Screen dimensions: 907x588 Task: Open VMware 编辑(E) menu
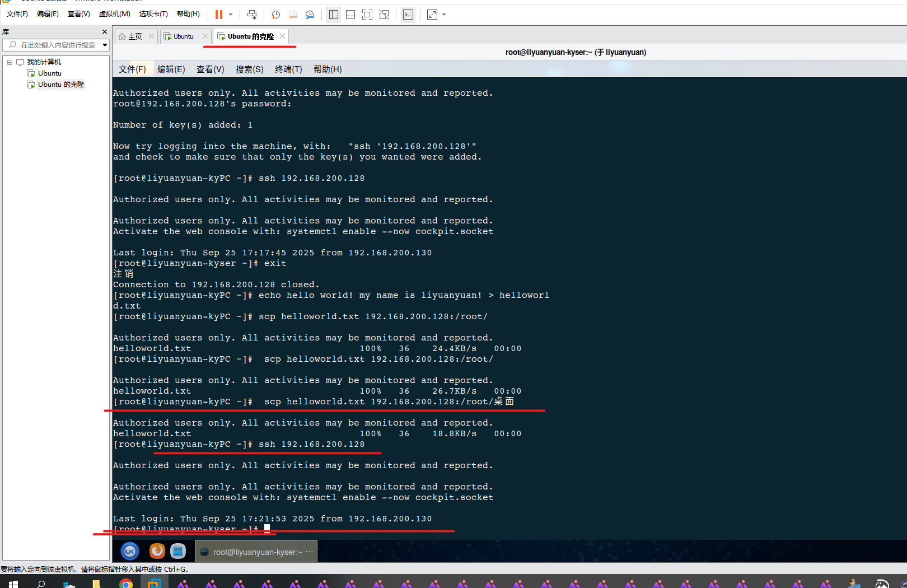click(48, 14)
